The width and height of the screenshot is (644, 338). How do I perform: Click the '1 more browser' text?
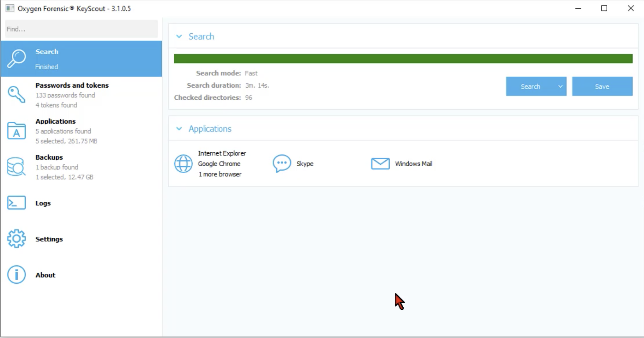tap(220, 174)
